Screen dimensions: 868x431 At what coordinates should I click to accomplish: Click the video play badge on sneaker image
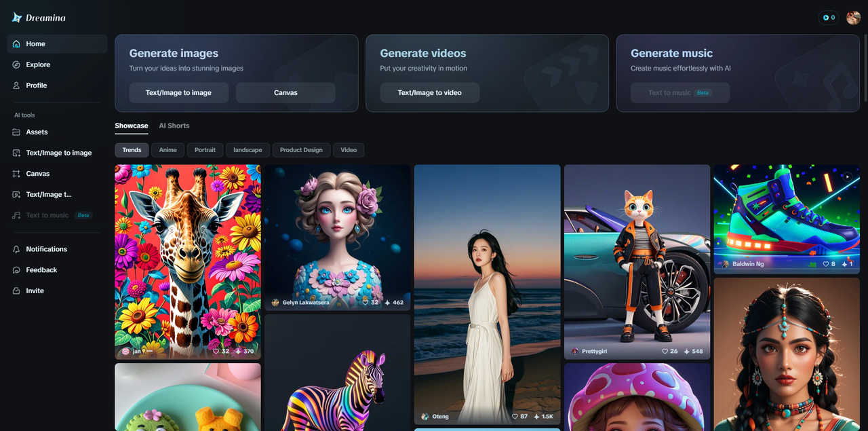[x=847, y=176]
